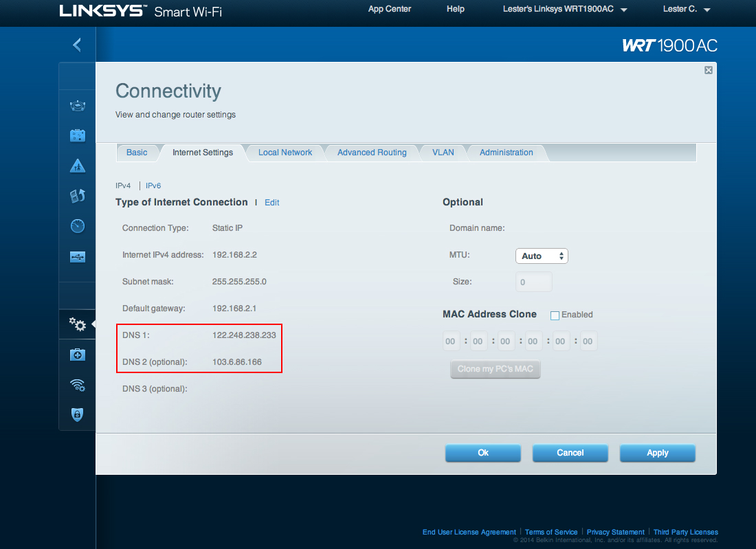Click the Apply button

(657, 453)
